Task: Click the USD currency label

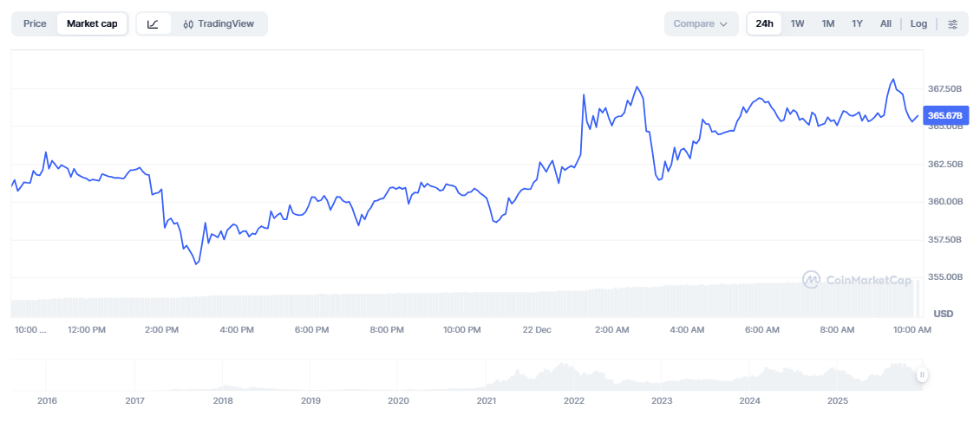Action: [944, 313]
